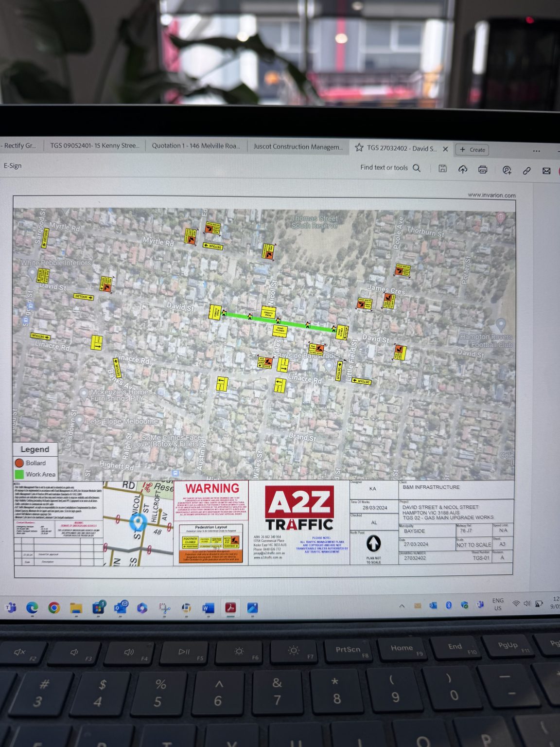Screen dimensions: 560x747
Task: Open Microsoft Teams from the system tray
Action: pyautogui.click(x=480, y=605)
